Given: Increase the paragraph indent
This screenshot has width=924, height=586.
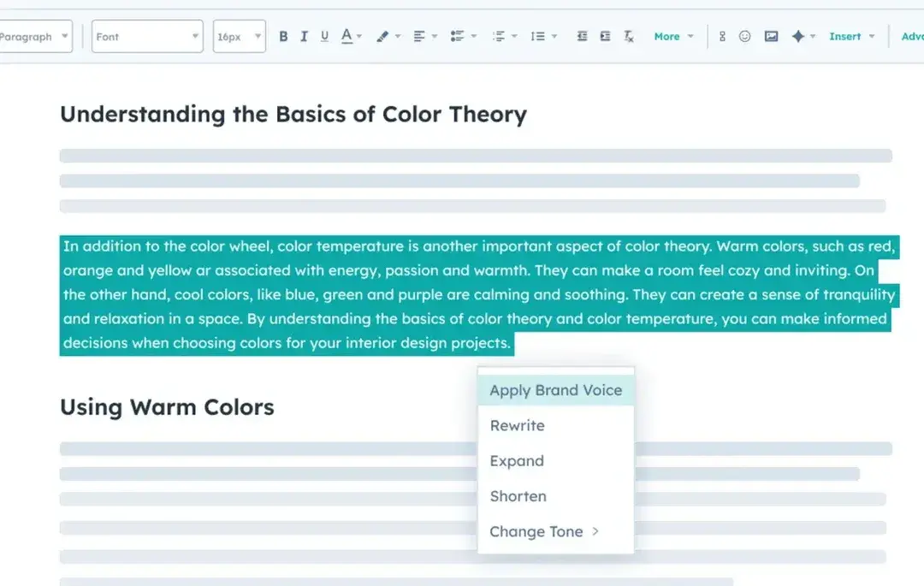Looking at the screenshot, I should pos(605,36).
